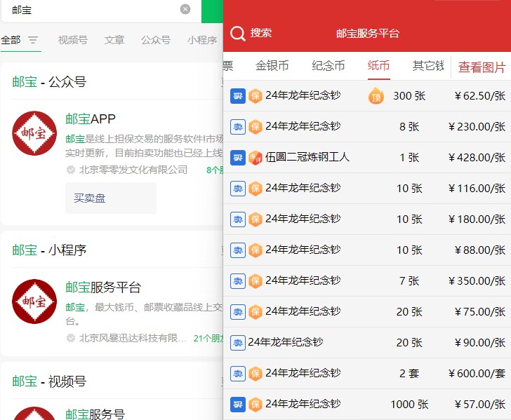Click the price ¥90.00/张
The width and height of the screenshot is (511, 420).
480,343
